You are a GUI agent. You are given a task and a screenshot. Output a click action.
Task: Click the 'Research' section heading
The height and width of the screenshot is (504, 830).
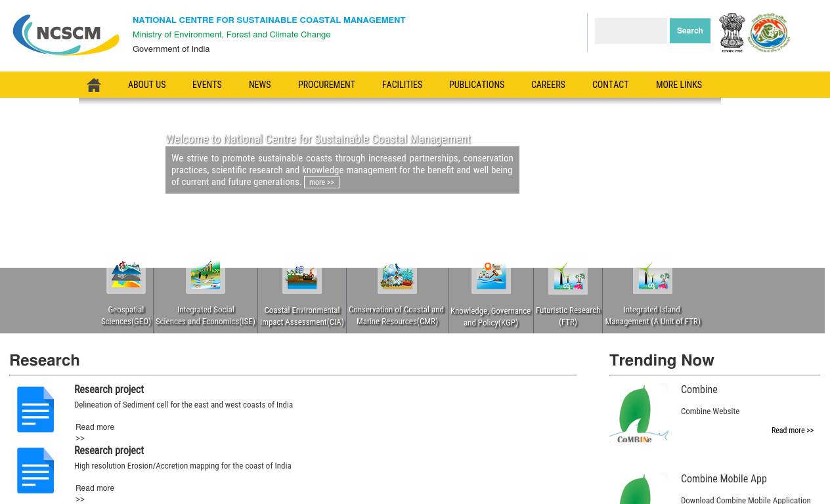[x=45, y=360]
